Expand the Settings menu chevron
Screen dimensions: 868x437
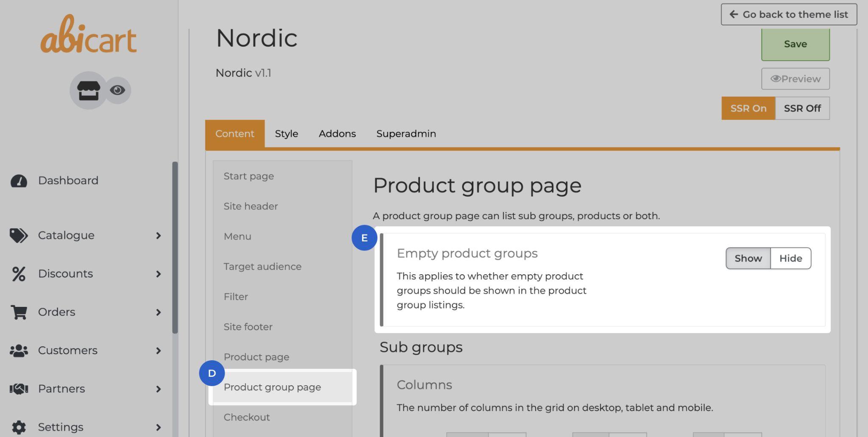pyautogui.click(x=159, y=427)
